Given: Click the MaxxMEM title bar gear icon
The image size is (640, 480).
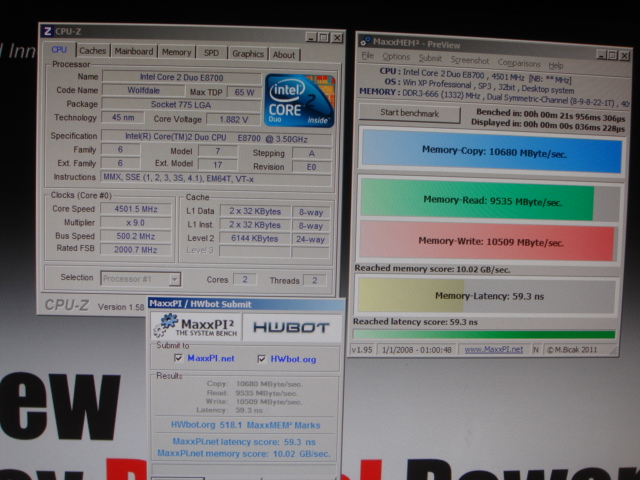Looking at the screenshot, I should (x=365, y=41).
